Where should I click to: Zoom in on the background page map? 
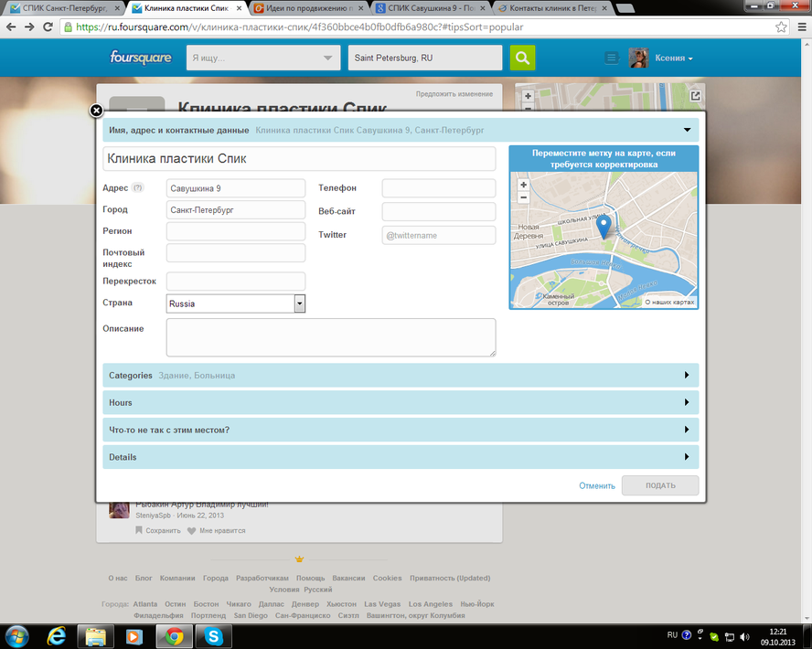pyautogui.click(x=528, y=96)
